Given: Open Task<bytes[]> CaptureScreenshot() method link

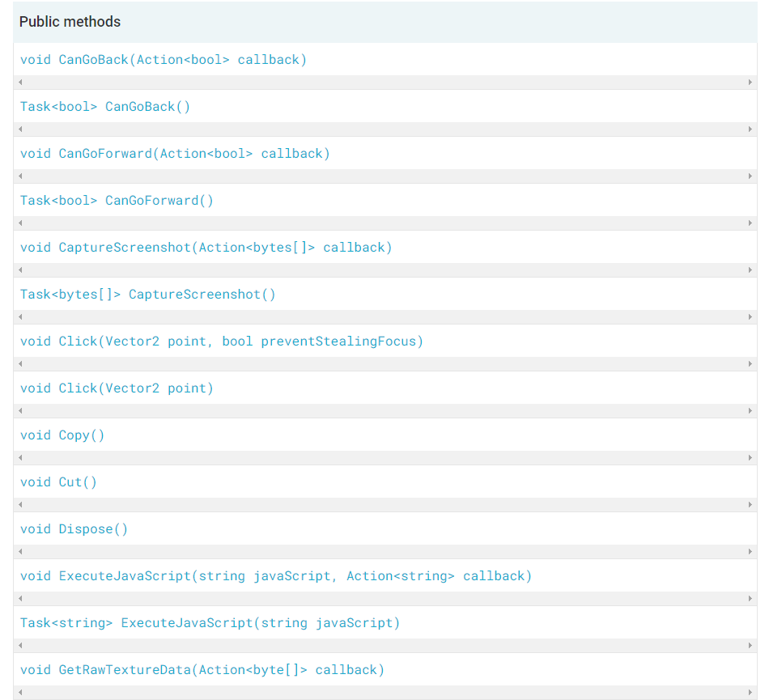Looking at the screenshot, I should coord(147,295).
